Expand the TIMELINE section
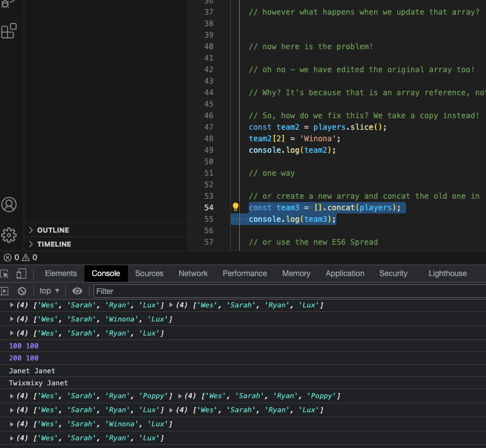 54,244
